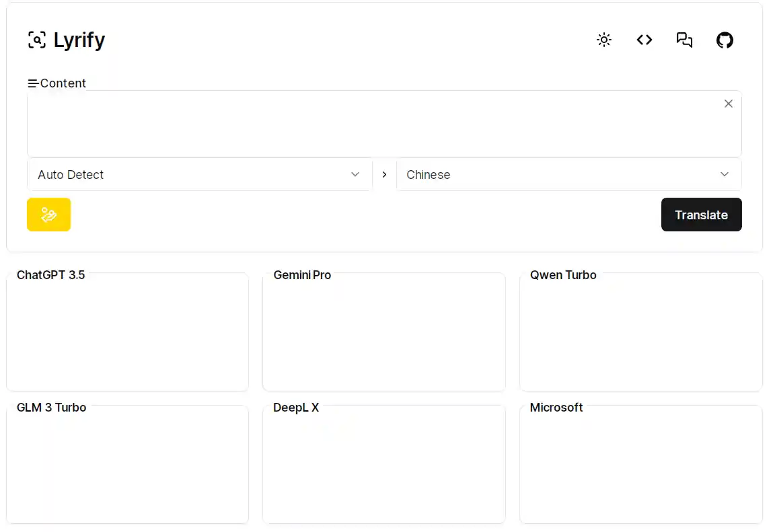Click the yellow translate-languages icon button
This screenshot has width=773, height=532.
point(49,215)
